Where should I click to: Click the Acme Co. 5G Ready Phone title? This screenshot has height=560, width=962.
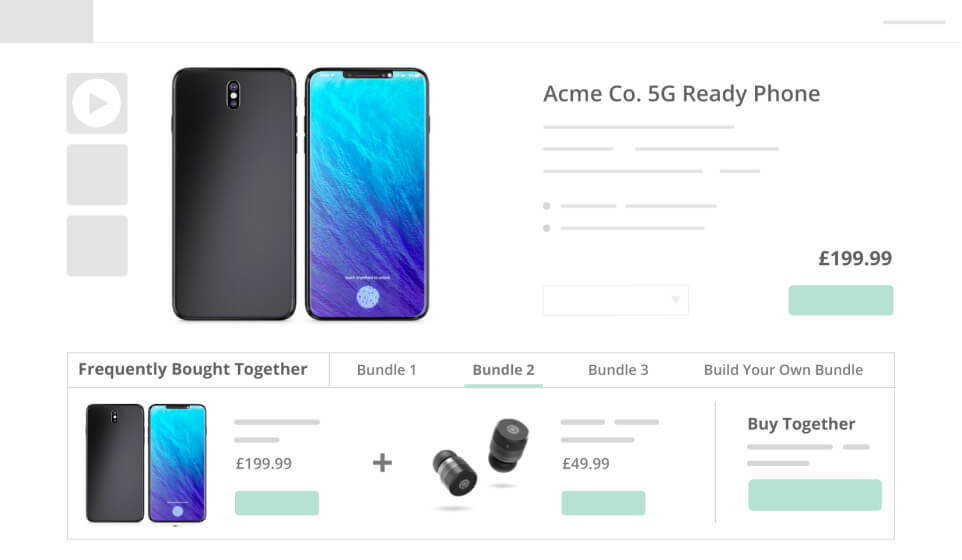click(681, 94)
